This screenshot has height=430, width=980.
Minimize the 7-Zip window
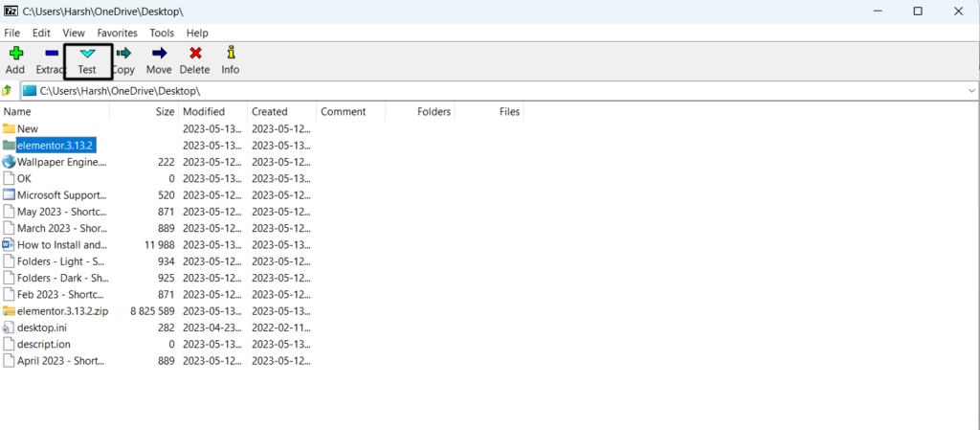(879, 11)
